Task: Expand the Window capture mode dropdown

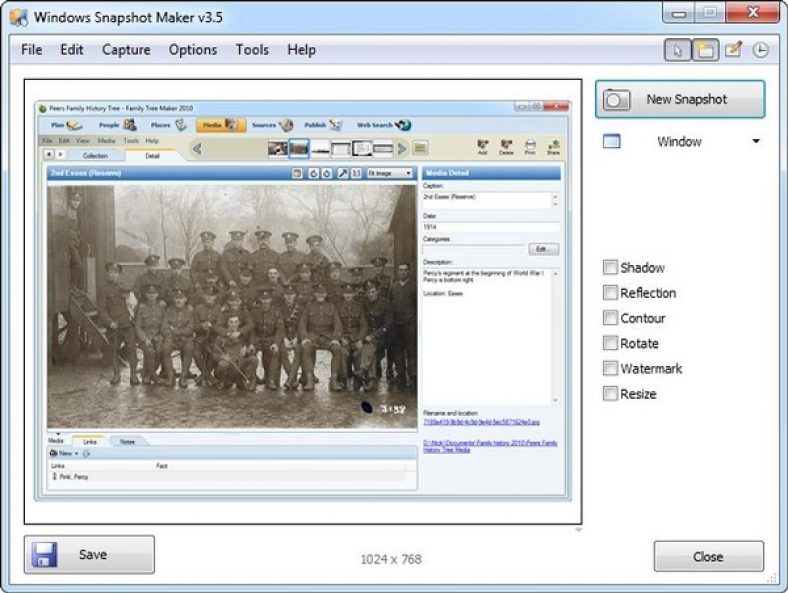Action: (x=756, y=142)
